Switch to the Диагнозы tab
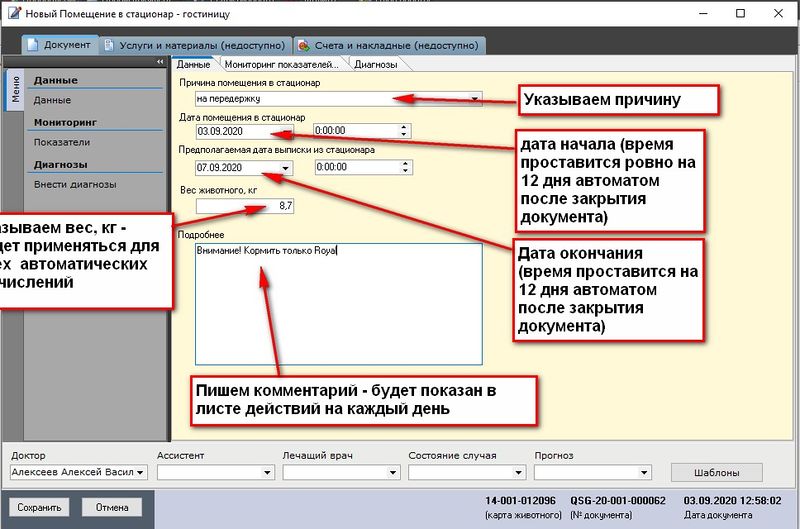Screen dimensions: 800x529 coord(376,64)
